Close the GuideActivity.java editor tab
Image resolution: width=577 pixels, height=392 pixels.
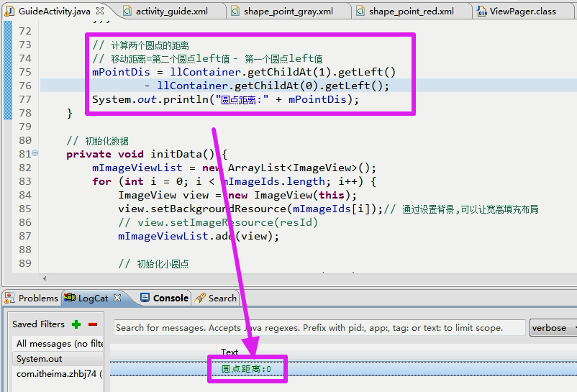pos(100,11)
